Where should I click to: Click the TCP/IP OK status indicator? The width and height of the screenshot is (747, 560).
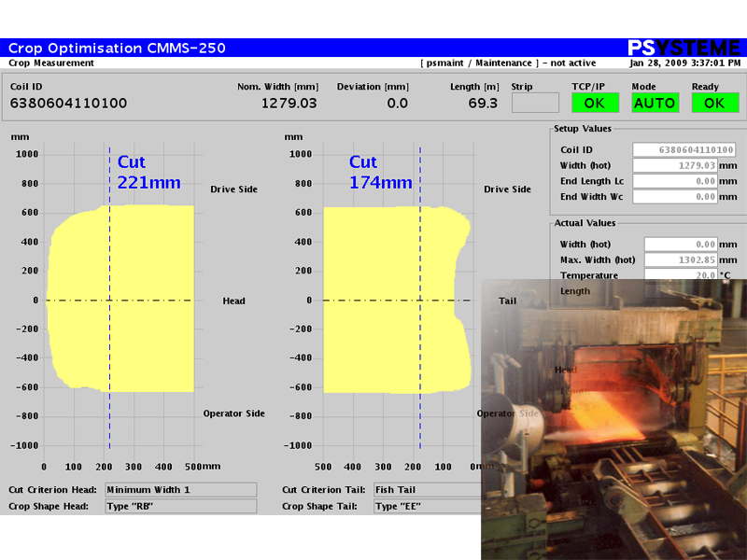pyautogui.click(x=595, y=103)
